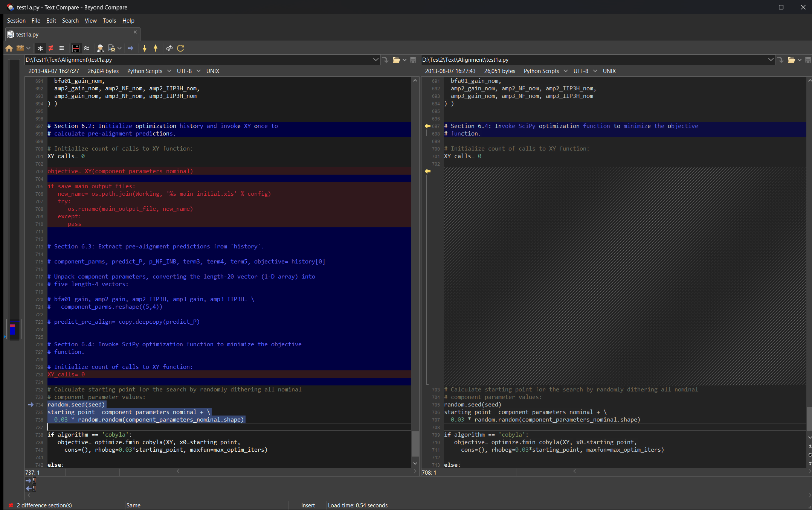The width and height of the screenshot is (812, 510).
Task: Copy to right with blue arrow
Action: point(130,48)
